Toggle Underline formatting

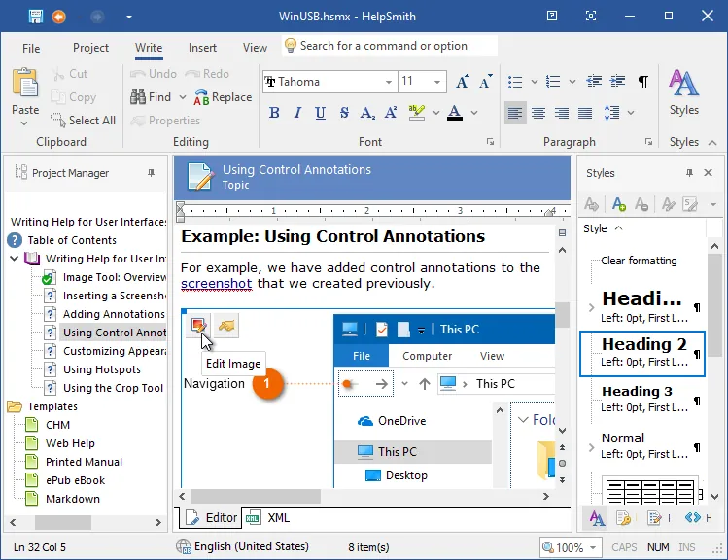coord(321,113)
